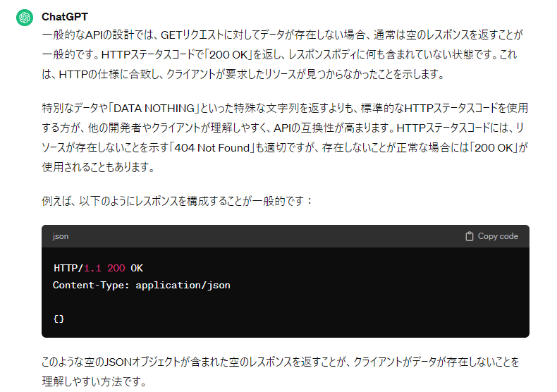Click the HTTP/1.1 200 OK code line
This screenshot has width=557, height=392.
click(x=98, y=268)
